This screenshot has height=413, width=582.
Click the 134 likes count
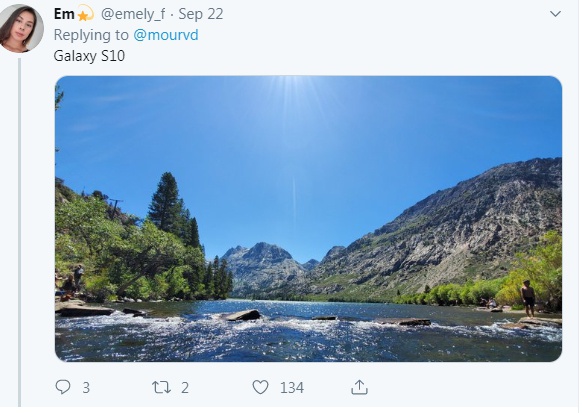tap(292, 388)
